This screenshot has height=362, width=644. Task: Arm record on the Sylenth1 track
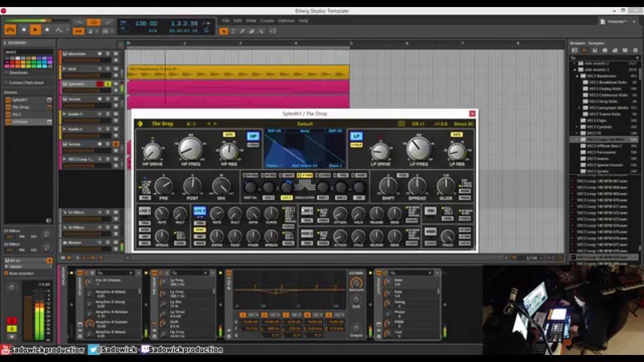pos(100,84)
